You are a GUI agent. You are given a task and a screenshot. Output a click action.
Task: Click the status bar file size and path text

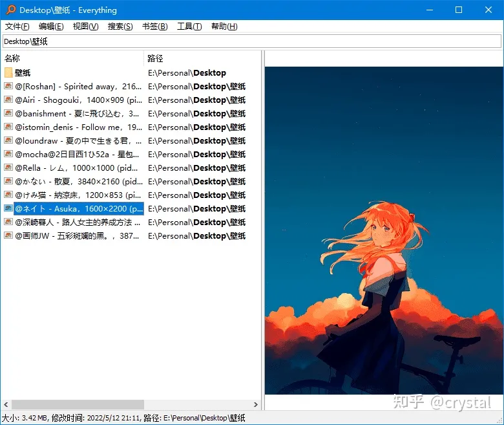124,418
